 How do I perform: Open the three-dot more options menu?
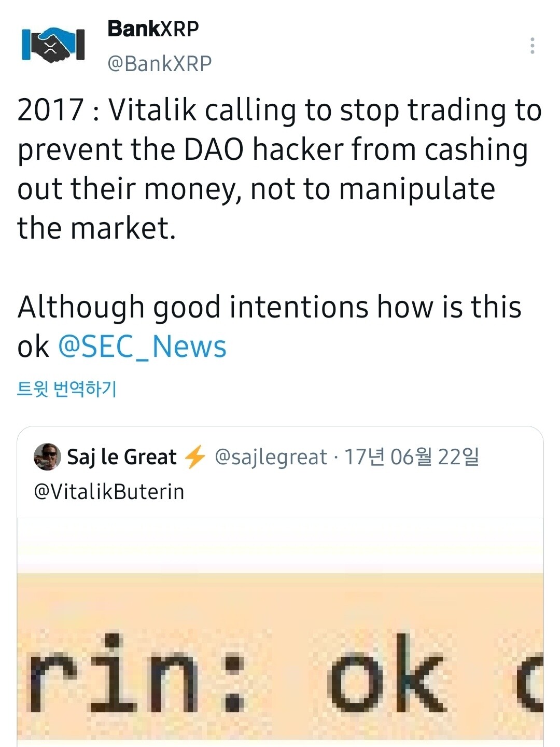tap(532, 46)
